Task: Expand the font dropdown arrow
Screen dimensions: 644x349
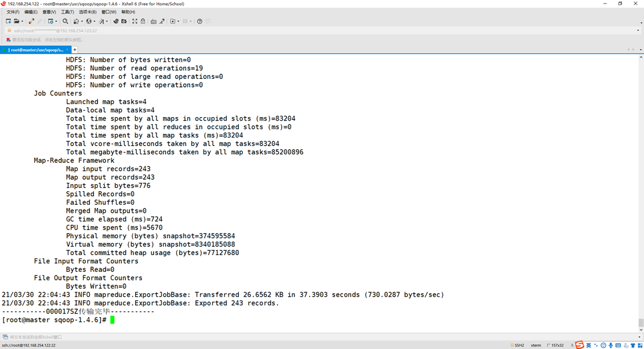Action: [x=107, y=21]
